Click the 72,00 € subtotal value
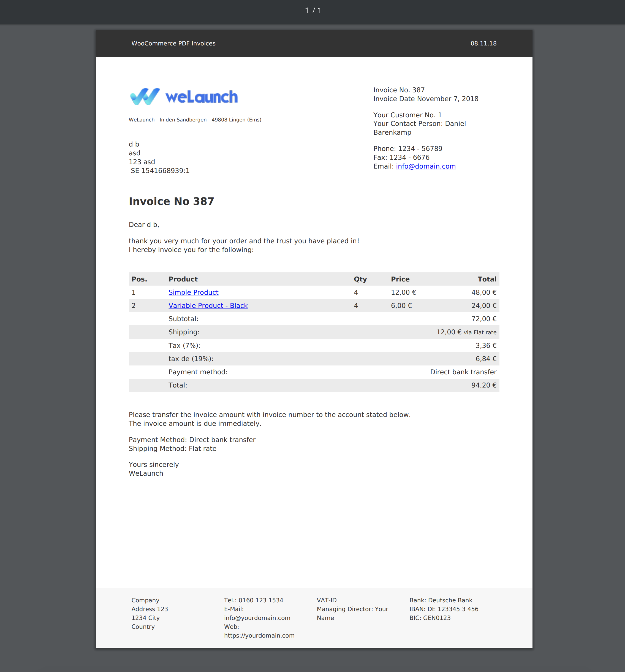Image resolution: width=625 pixels, height=672 pixels. pos(484,319)
